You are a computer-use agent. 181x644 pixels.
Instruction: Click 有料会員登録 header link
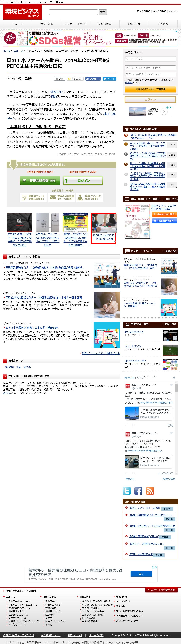(x=160, y=12)
